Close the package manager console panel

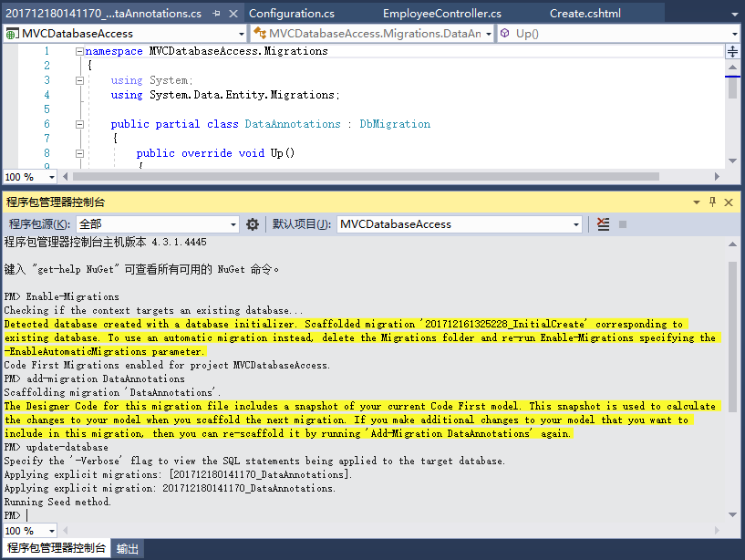[729, 202]
